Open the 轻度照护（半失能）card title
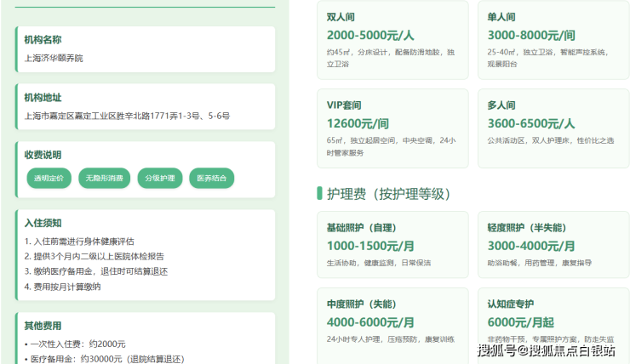 point(527,228)
